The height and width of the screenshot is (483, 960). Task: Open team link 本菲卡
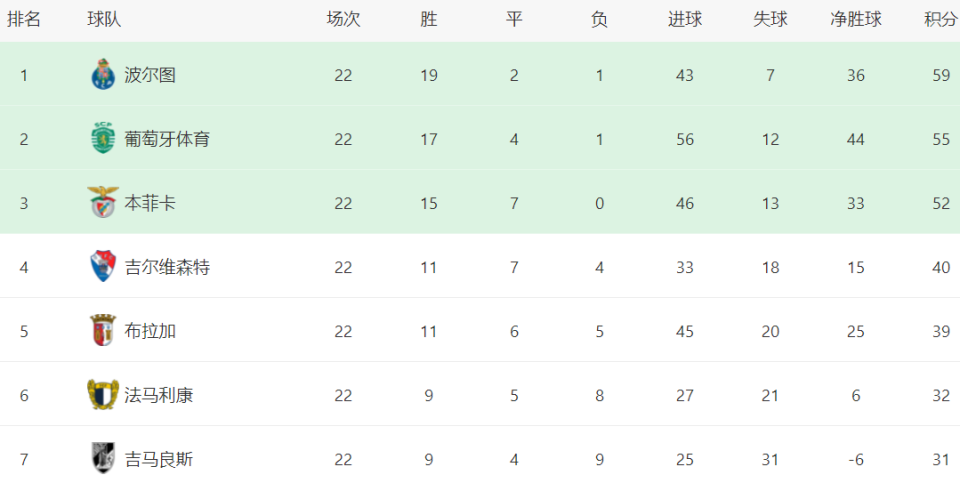[150, 203]
